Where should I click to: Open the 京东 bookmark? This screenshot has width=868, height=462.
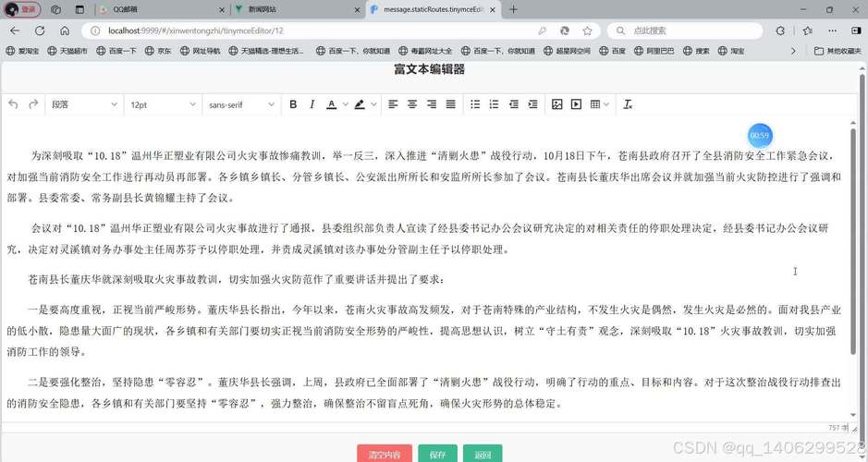pyautogui.click(x=158, y=51)
